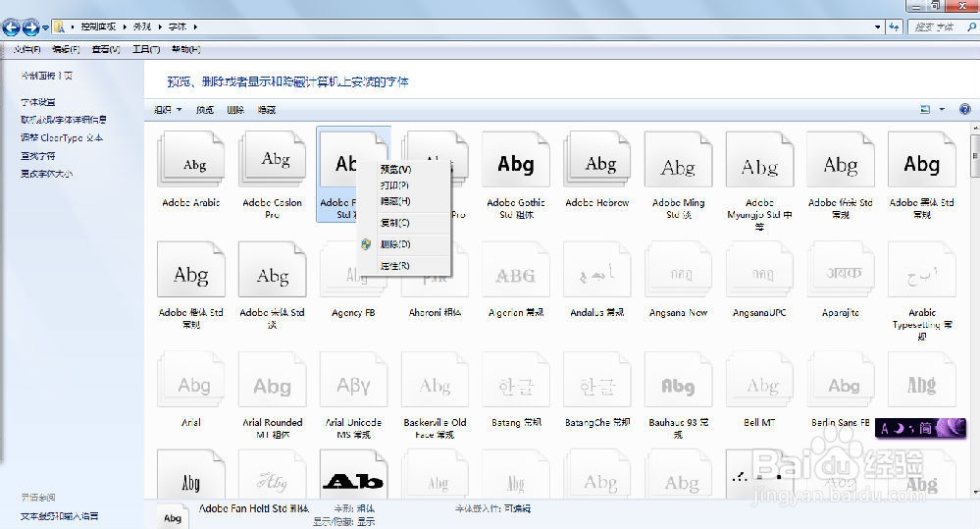Screen dimensions: 980x529
Task: Open recent pages dropdown next to Forward
Action: click(45, 27)
